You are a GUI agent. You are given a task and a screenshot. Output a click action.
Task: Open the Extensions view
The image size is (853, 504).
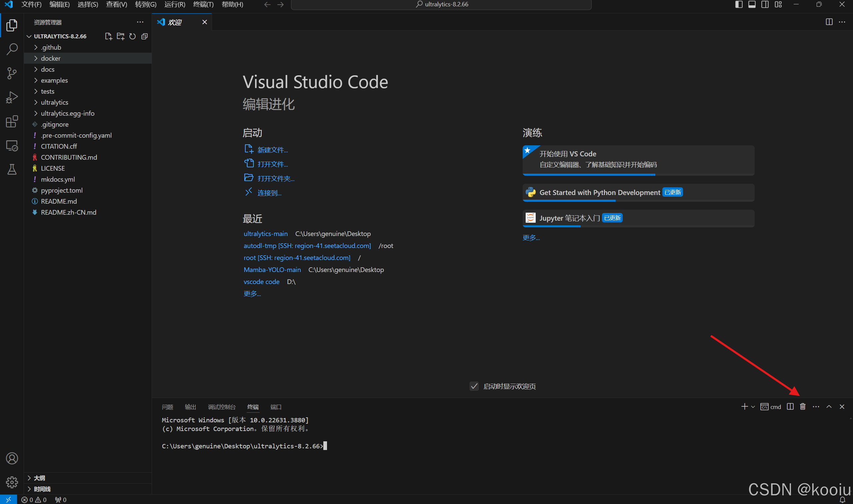[x=12, y=122]
